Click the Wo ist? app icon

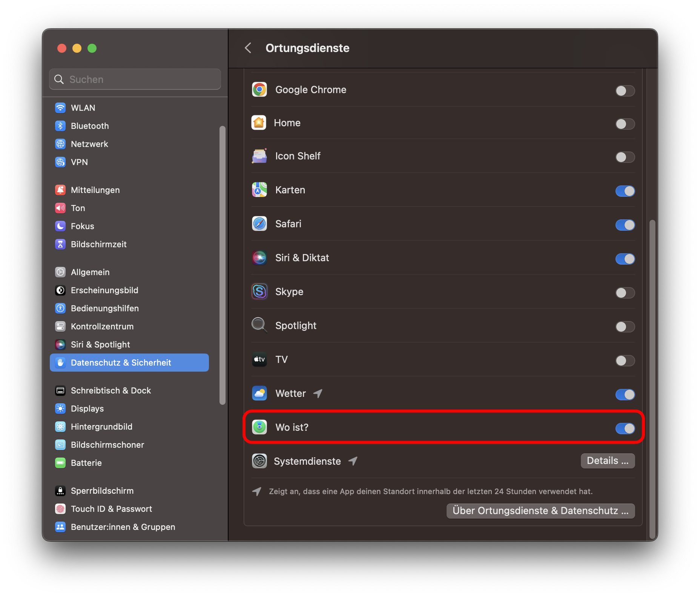[259, 427]
